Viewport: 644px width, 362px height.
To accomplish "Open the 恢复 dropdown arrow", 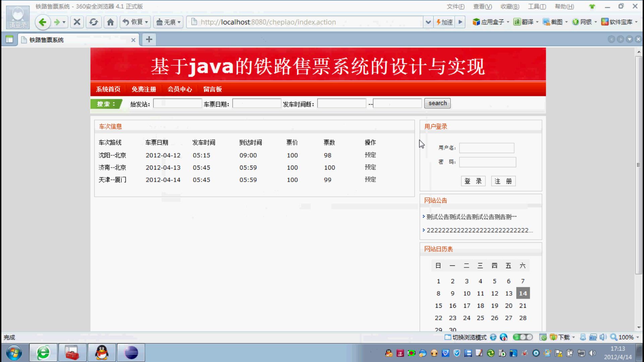I will [x=147, y=22].
